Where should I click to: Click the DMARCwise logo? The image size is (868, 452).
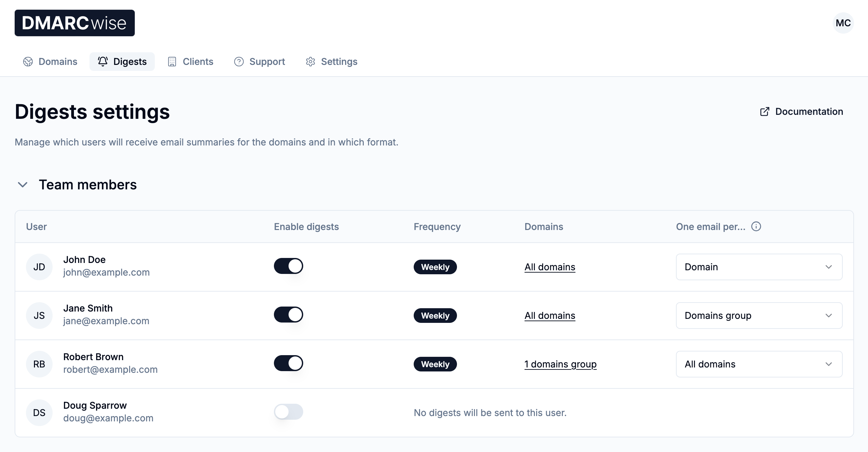coord(75,23)
